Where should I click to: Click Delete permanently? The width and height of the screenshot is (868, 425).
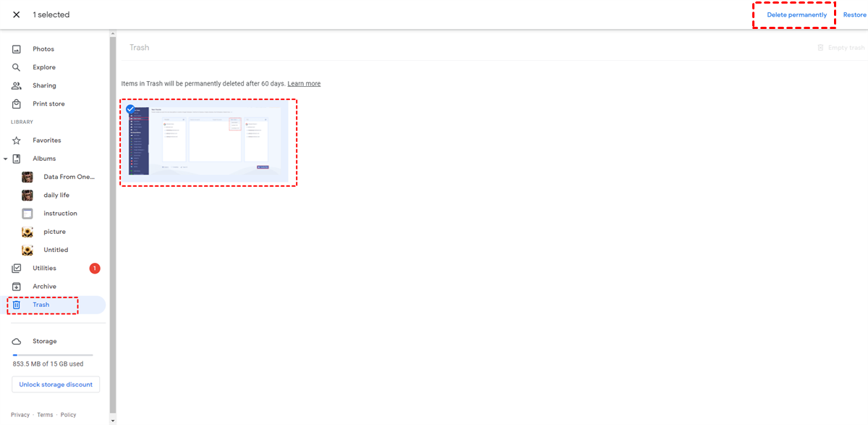(796, 14)
